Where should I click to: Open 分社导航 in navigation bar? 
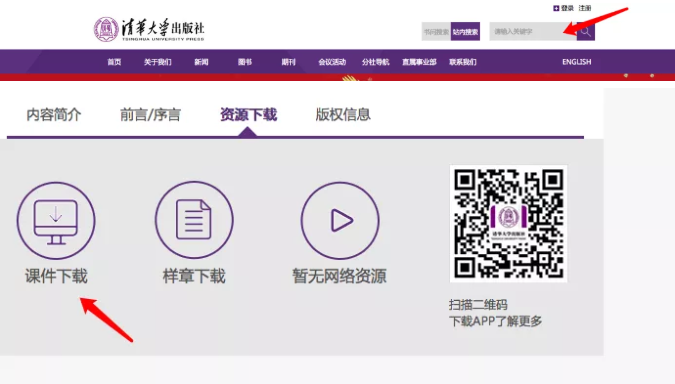(375, 62)
